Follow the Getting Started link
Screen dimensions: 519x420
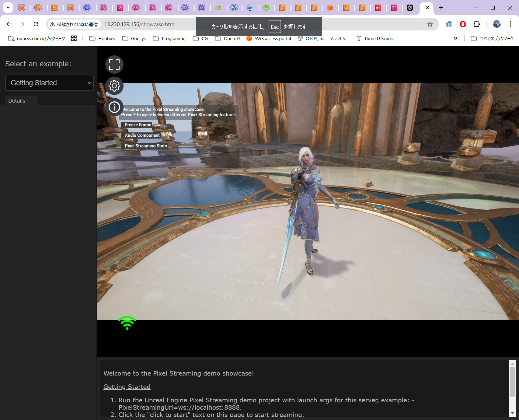[127, 387]
